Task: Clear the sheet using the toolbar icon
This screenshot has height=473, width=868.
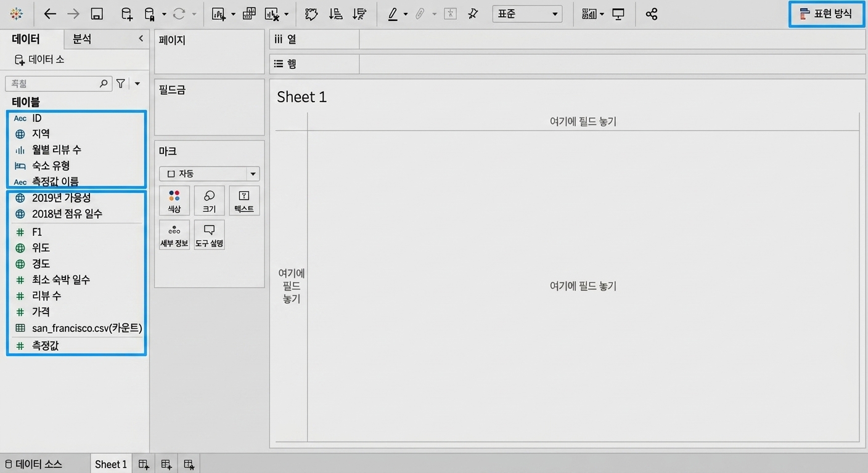Action: pos(272,14)
